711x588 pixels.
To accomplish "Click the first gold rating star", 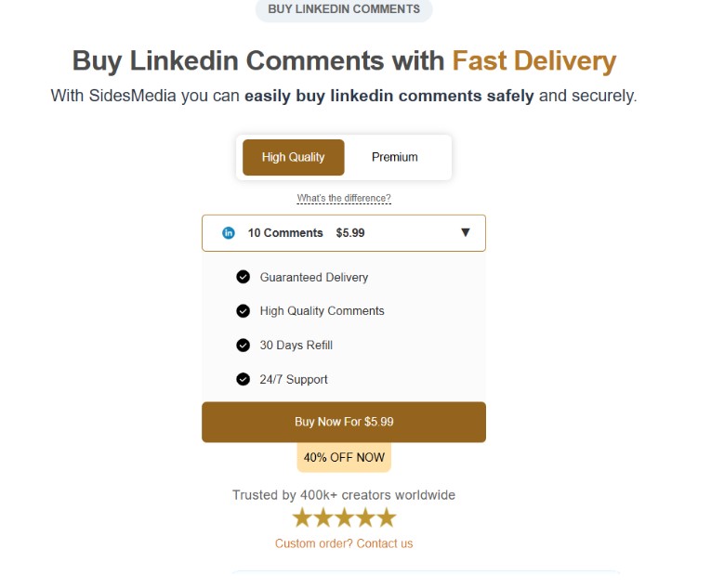I will tap(302, 517).
